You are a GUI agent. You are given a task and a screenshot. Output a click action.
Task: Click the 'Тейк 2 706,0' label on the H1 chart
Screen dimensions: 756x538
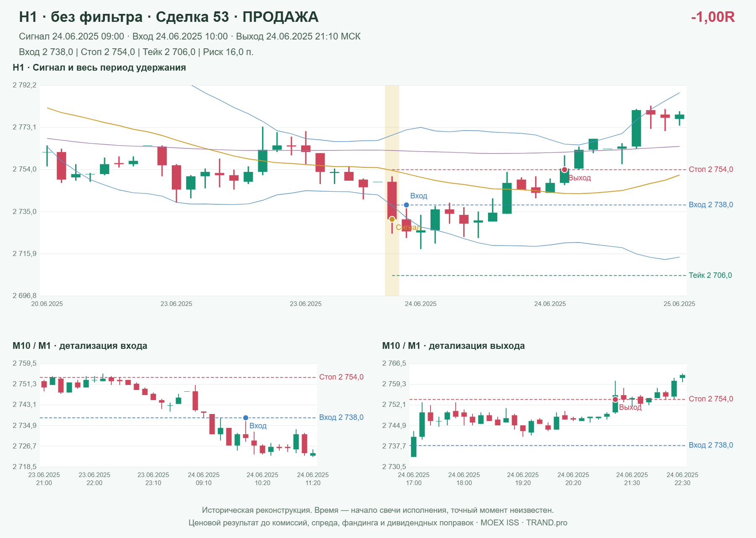point(710,275)
